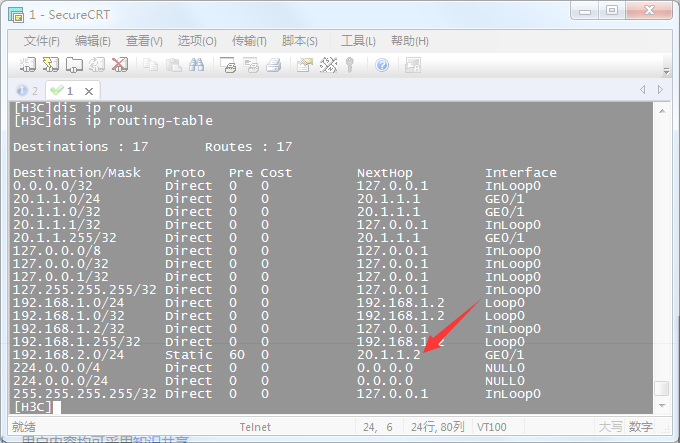Open the 文件(F) menu
Image resolution: width=680 pixels, height=443 pixels.
[x=42, y=41]
